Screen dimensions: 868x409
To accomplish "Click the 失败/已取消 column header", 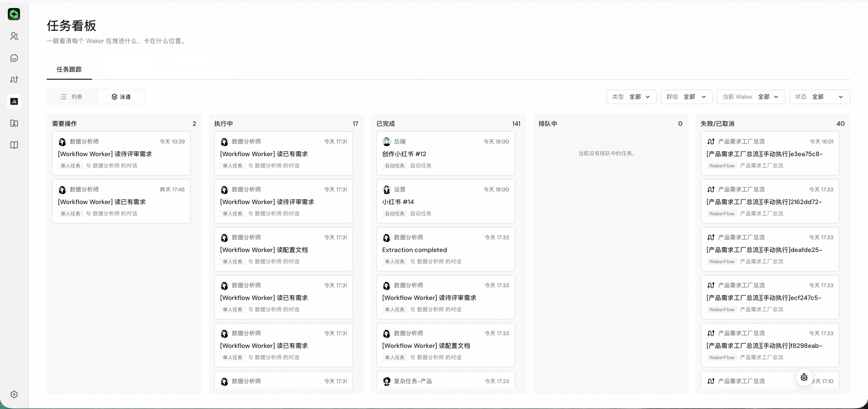I will 717,124.
